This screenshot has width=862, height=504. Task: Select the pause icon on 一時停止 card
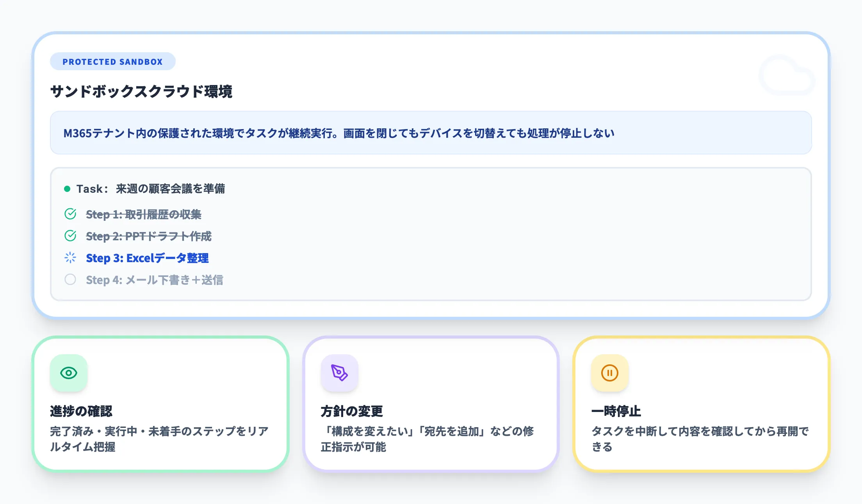click(609, 373)
